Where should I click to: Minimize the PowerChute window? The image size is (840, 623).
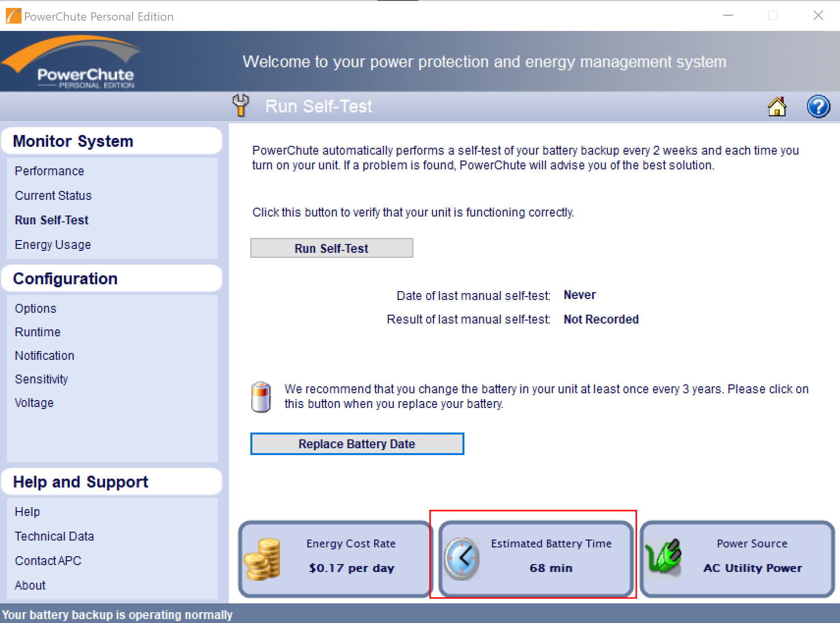point(728,16)
